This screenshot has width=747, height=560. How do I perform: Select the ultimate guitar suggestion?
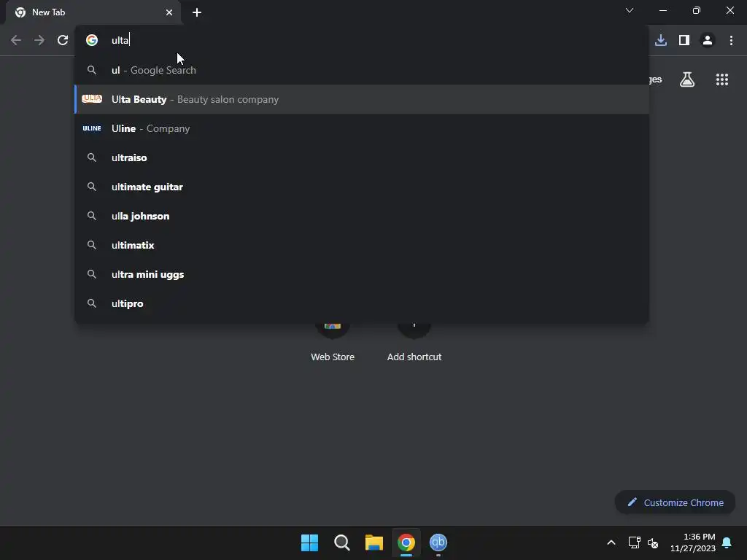(x=362, y=187)
